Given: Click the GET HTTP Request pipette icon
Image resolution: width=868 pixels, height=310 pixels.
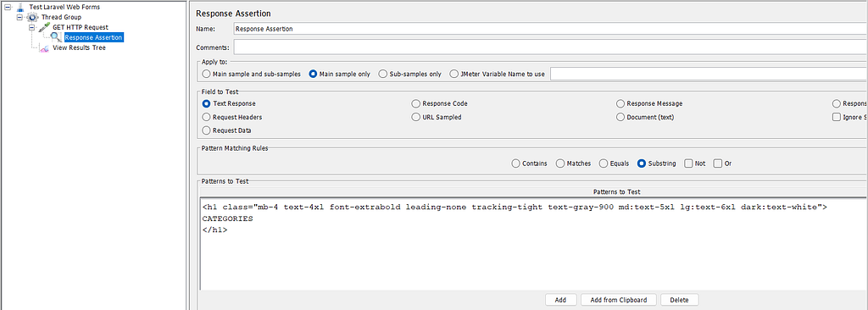Looking at the screenshot, I should coord(44,27).
